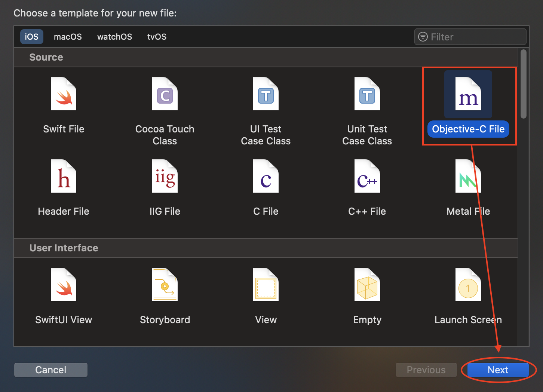
Task: Pick the Launch Screen template icon
Action: tap(468, 285)
